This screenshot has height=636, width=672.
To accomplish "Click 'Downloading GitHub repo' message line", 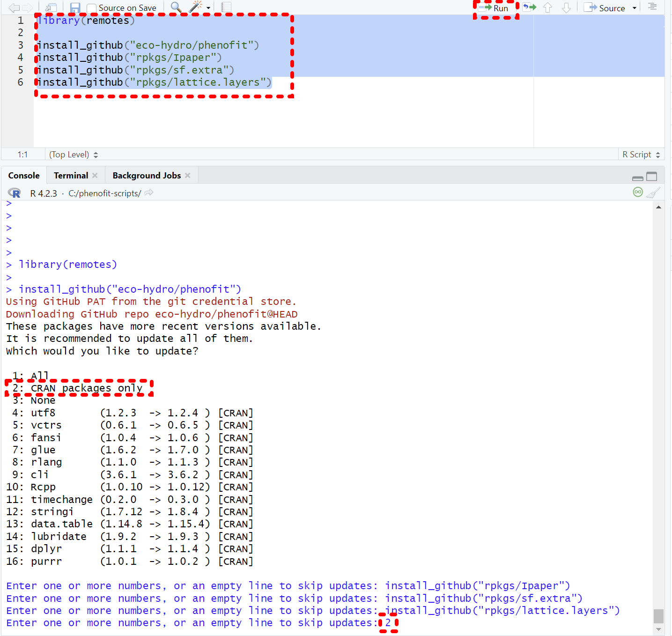I will click(x=152, y=314).
